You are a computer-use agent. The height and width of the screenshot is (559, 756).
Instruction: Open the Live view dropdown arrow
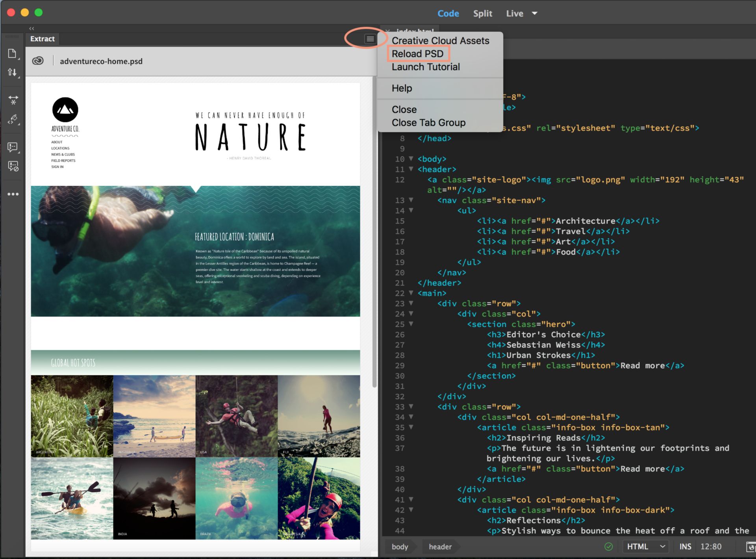pyautogui.click(x=534, y=13)
